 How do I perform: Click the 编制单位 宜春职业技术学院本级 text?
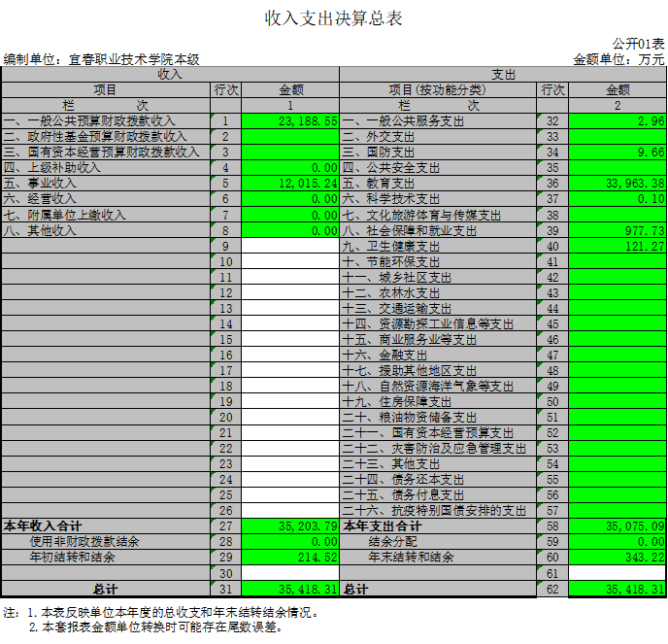(102, 59)
